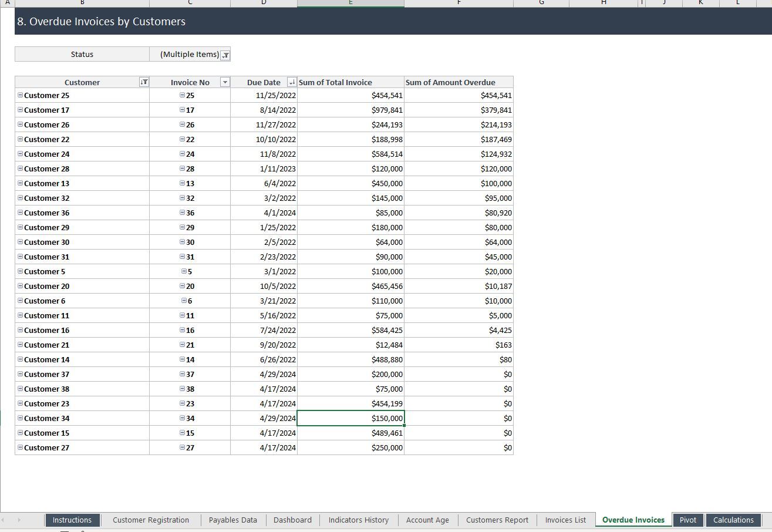The width and height of the screenshot is (772, 532).
Task: Open the Customers Report sheet
Action: pyautogui.click(x=497, y=520)
